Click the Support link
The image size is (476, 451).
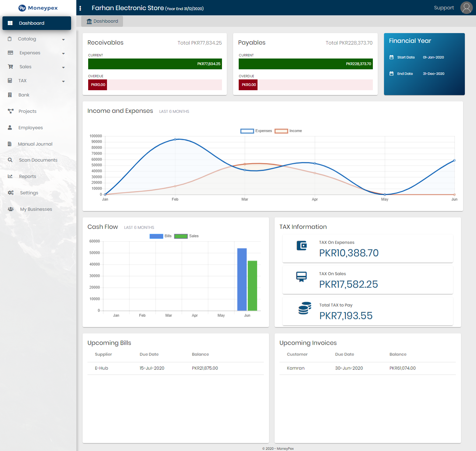pyautogui.click(x=444, y=8)
